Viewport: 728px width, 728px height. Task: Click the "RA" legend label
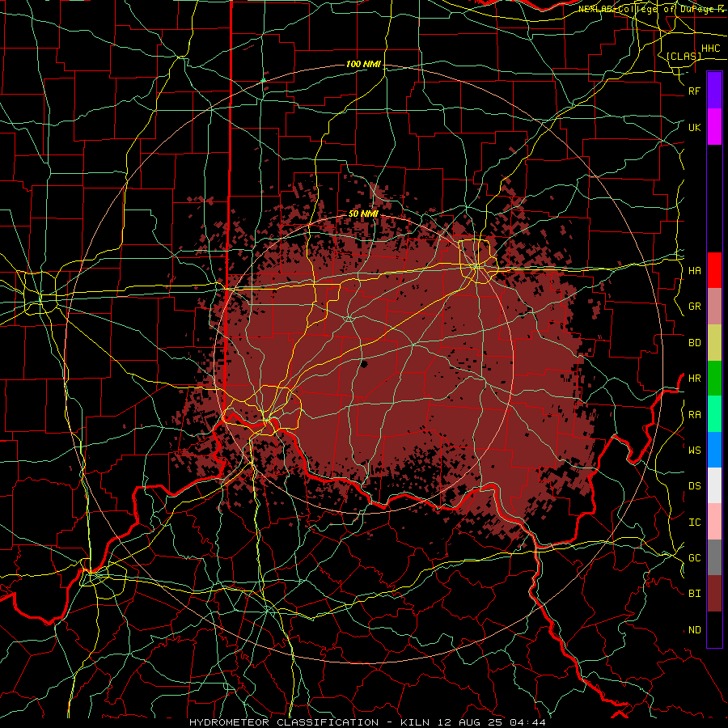694,414
